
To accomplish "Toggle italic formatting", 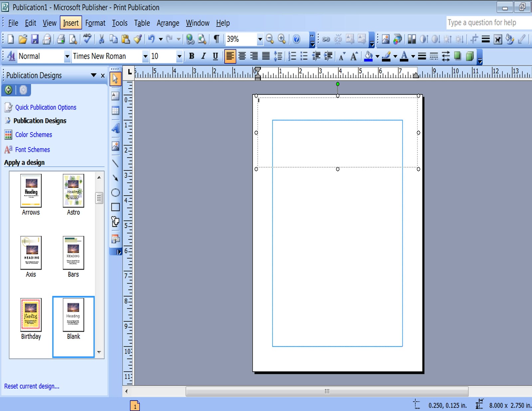I will (203, 56).
